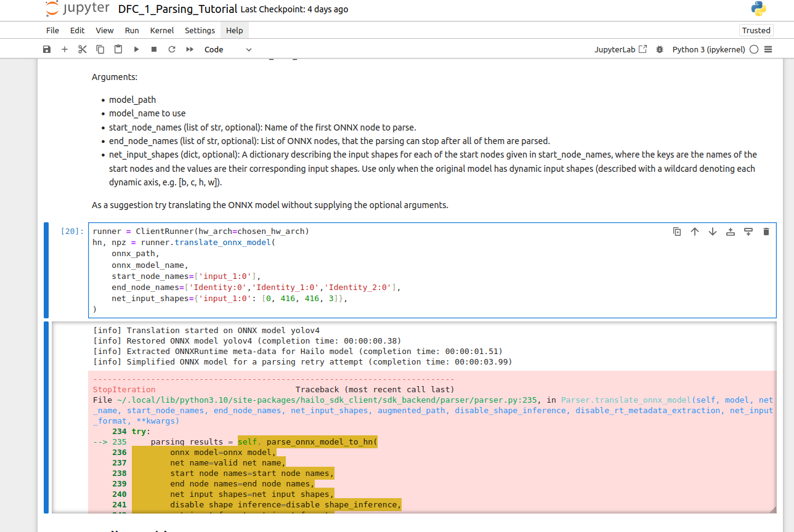Copy the selected cell from the toolbar
This screenshot has height=532, width=794.
pos(100,49)
